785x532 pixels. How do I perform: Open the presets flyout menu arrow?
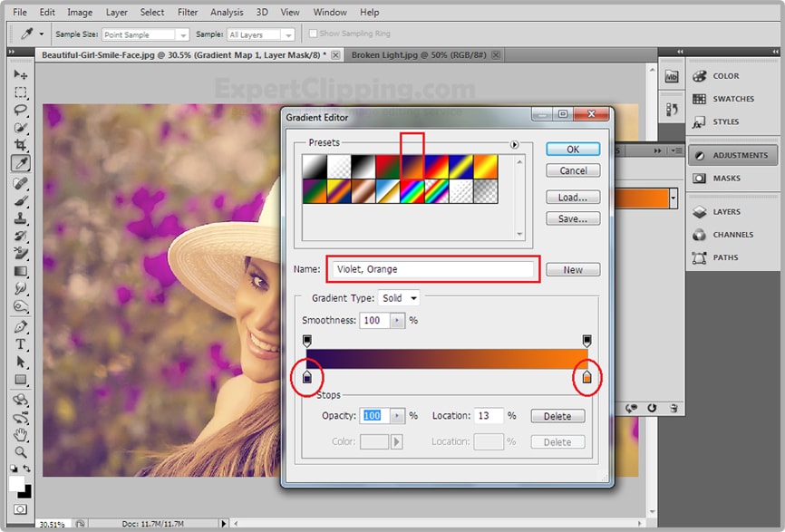(514, 144)
